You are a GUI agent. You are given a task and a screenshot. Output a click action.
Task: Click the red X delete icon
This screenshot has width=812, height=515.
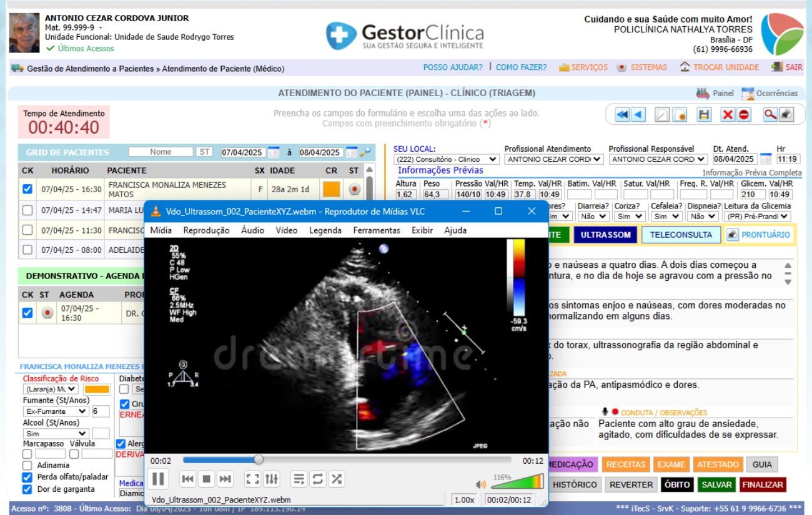click(x=728, y=115)
